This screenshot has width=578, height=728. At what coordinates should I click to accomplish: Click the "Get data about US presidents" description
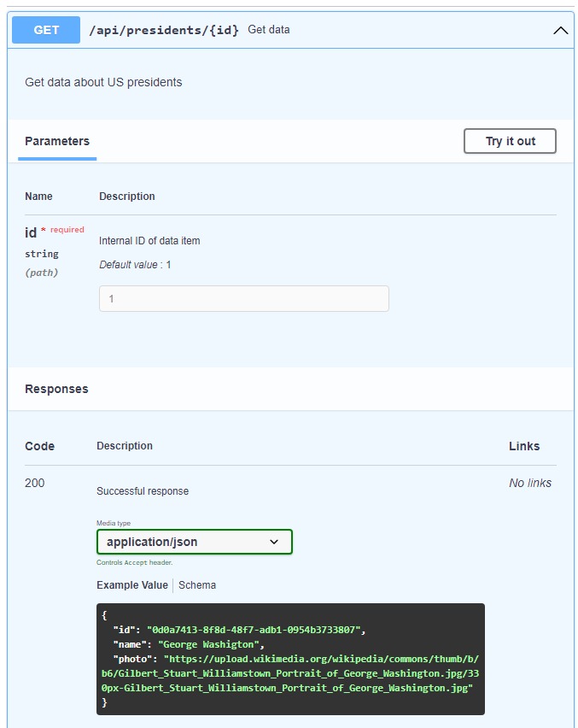pos(103,83)
